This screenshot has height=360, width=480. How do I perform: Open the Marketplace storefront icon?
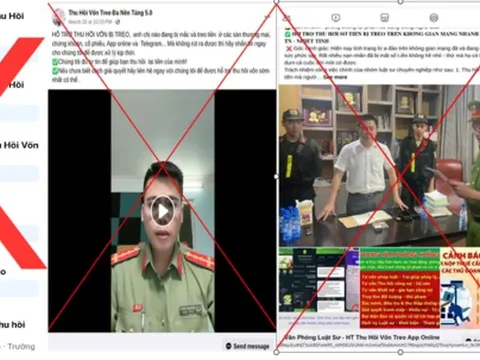point(384,18)
